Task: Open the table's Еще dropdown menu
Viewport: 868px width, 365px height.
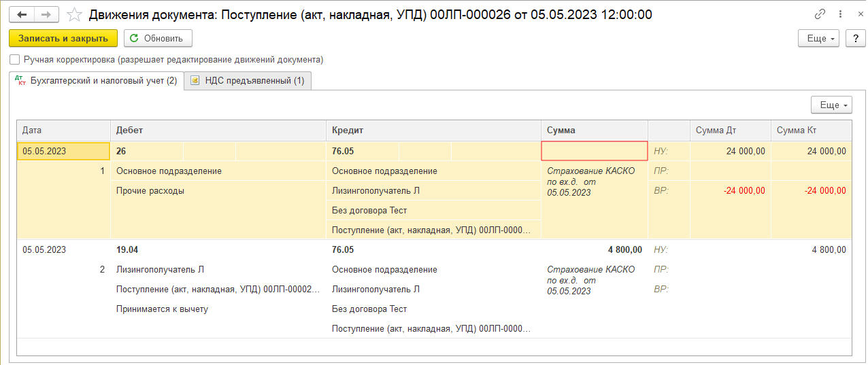Action: tap(831, 105)
